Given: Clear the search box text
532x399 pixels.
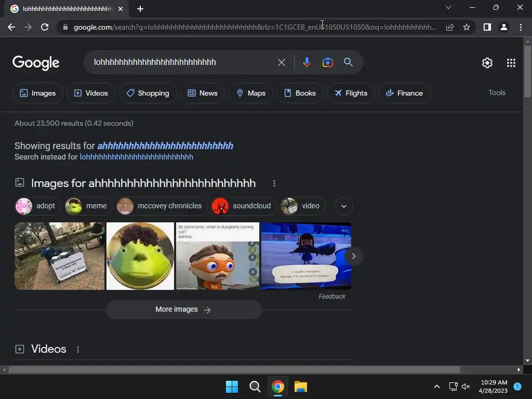Looking at the screenshot, I should point(281,62).
